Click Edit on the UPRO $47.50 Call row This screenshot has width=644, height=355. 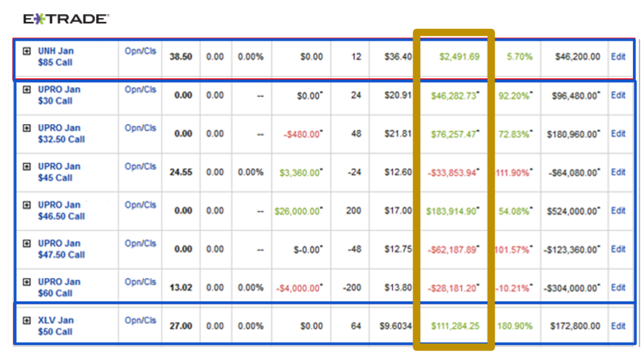(x=618, y=249)
